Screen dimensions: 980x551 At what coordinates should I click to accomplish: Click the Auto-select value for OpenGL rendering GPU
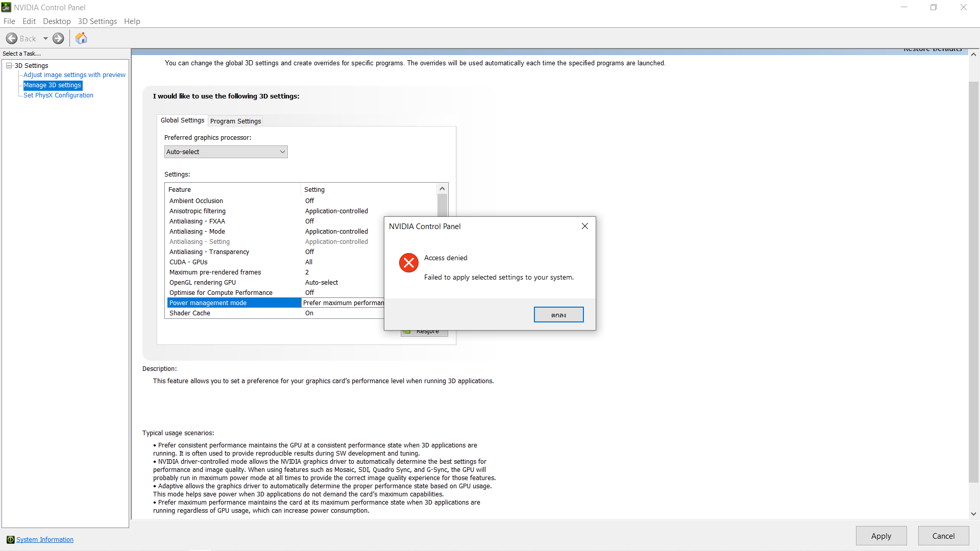(x=322, y=283)
